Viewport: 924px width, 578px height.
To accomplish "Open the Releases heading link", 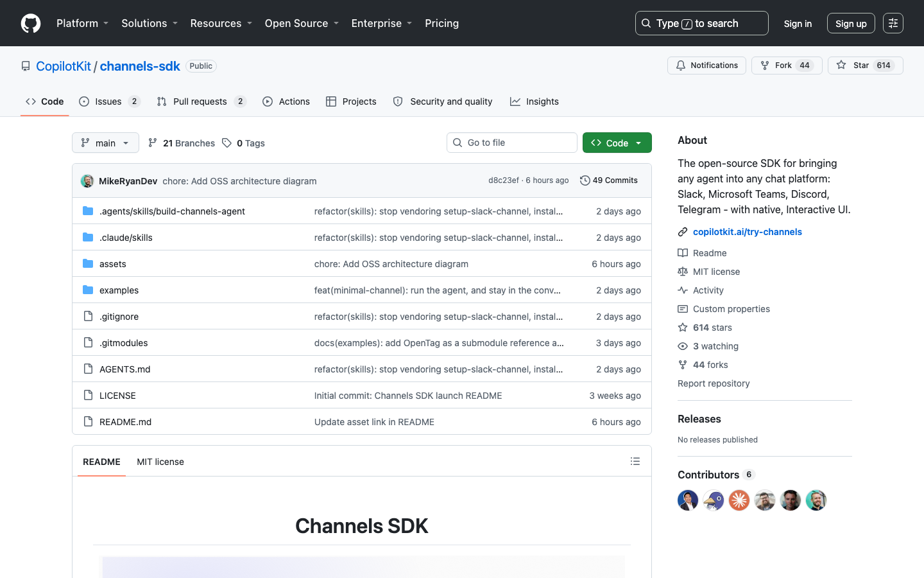I will tap(699, 419).
